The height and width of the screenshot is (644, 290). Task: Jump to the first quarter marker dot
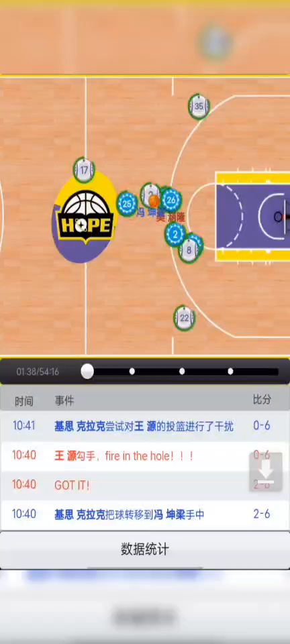(x=132, y=371)
